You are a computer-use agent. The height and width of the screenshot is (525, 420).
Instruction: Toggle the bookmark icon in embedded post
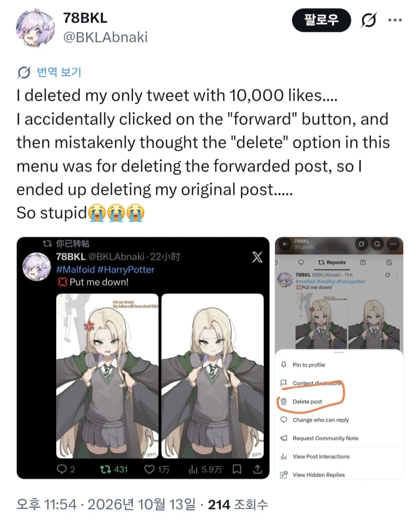237,469
